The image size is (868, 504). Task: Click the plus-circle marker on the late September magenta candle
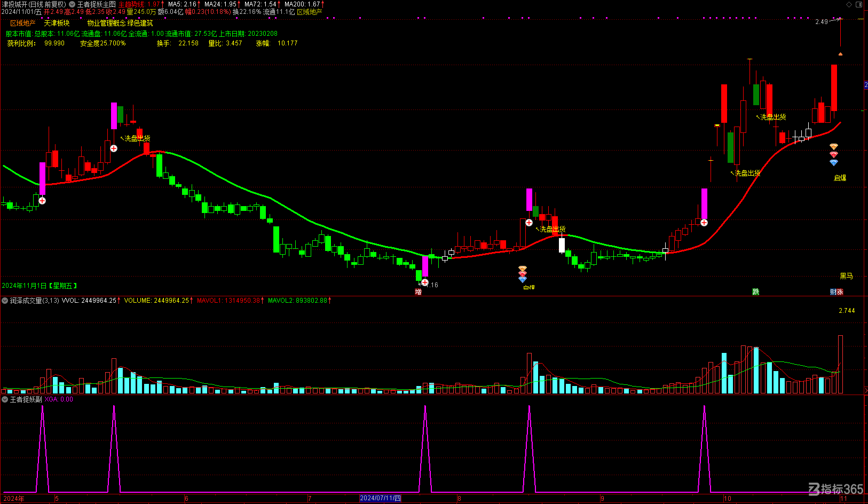[704, 223]
